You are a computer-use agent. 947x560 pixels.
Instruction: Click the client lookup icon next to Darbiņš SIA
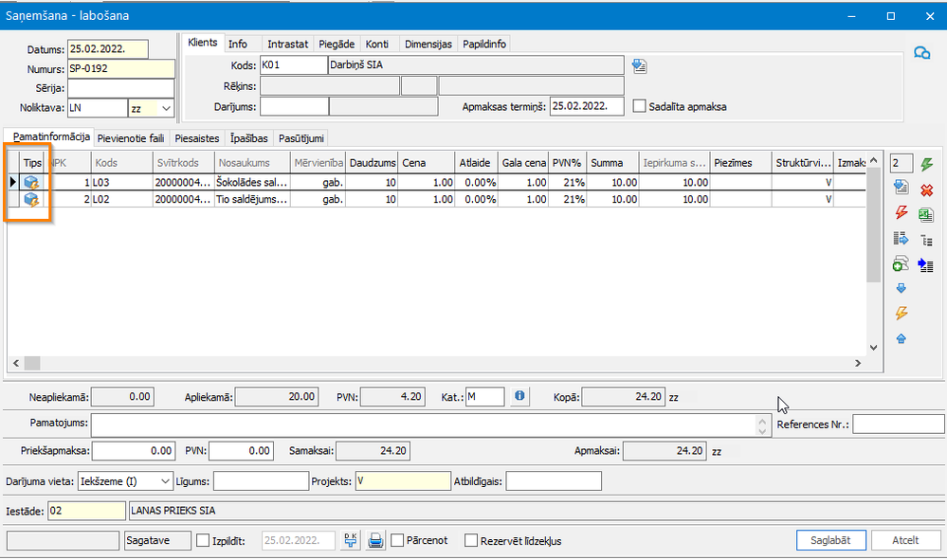tap(640, 65)
